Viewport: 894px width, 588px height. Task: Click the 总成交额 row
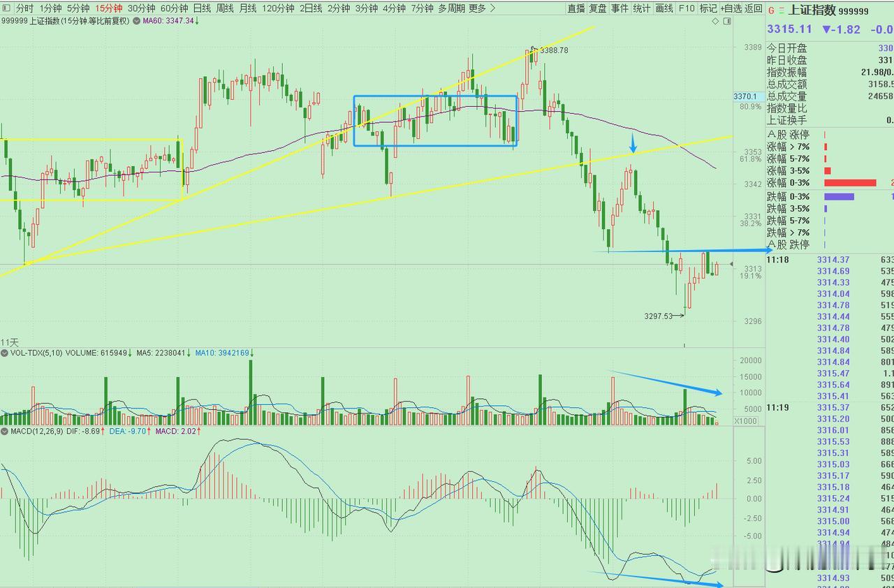830,84
